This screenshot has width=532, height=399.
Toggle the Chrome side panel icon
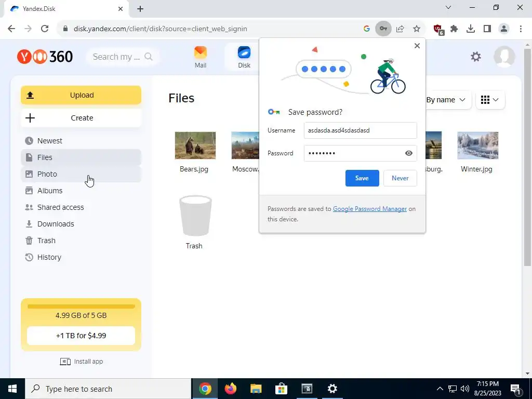(x=487, y=29)
